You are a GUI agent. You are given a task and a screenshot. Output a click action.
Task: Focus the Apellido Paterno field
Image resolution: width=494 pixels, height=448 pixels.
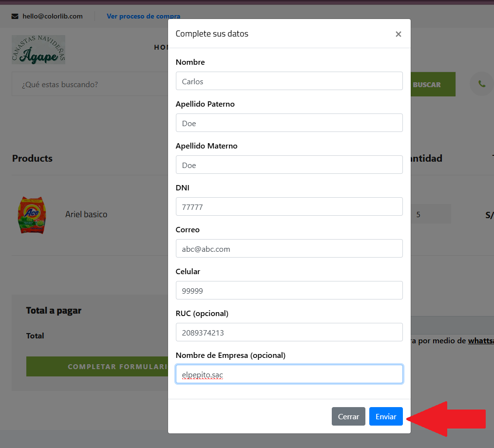click(289, 123)
